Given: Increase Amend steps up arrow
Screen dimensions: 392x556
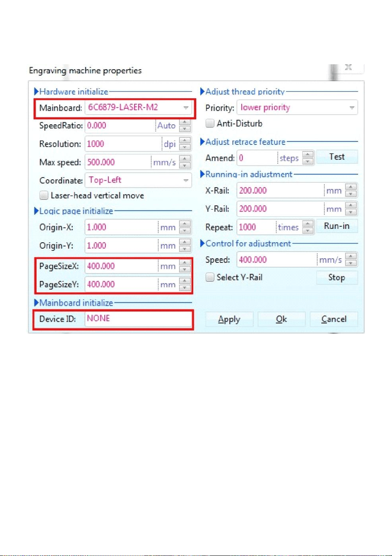Looking at the screenshot, I should [x=308, y=155].
